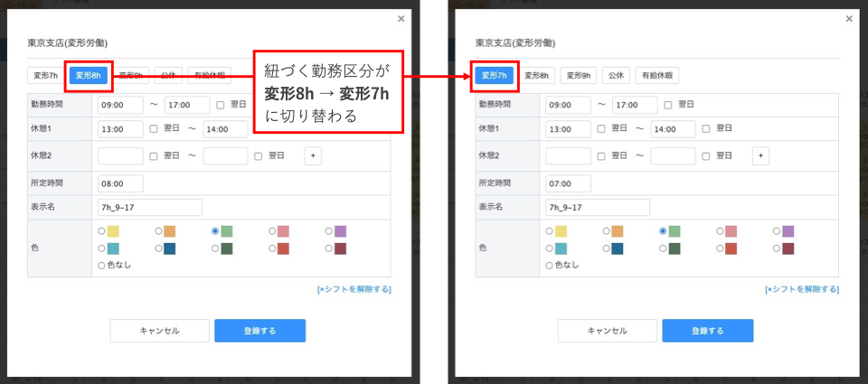Tick the 勤務時間 翌日 checkbox in left dialog
The width and height of the screenshot is (868, 384).
[x=221, y=105]
